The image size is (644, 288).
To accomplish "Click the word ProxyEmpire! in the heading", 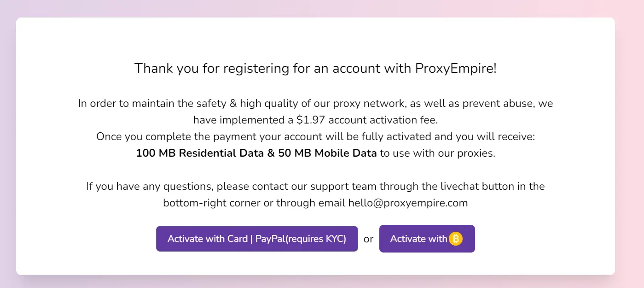I will [x=456, y=68].
